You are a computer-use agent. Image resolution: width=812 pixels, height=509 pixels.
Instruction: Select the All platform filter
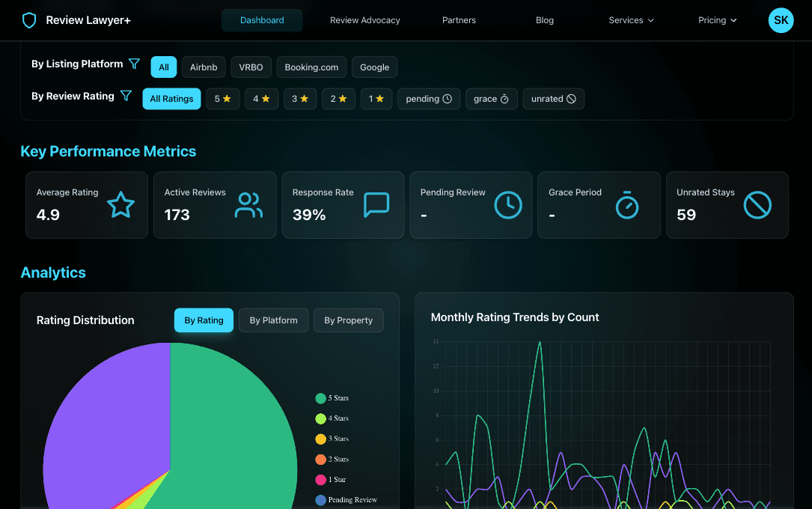164,67
